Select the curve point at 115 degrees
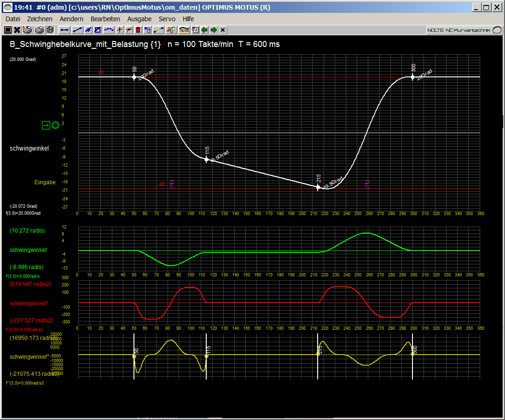 (x=206, y=159)
